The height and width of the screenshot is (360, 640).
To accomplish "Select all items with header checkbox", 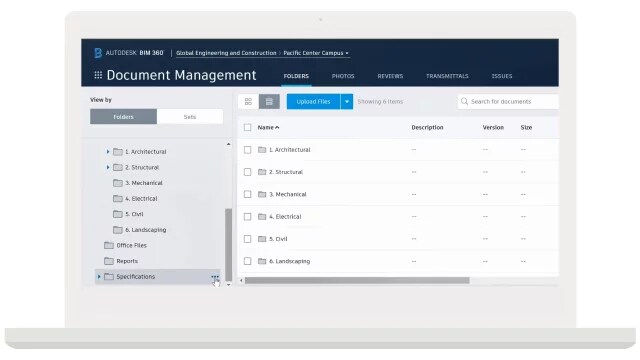I will coord(247,127).
